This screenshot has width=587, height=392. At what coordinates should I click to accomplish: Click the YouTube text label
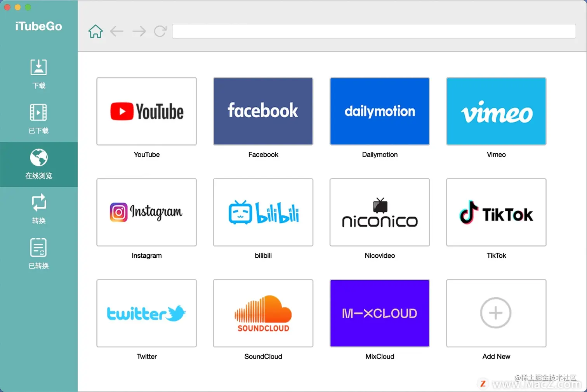click(x=147, y=154)
